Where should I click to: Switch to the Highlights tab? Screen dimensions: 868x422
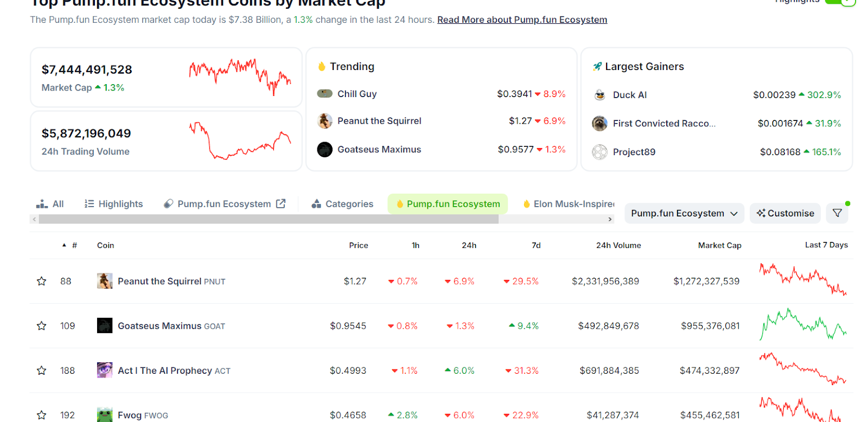click(114, 204)
